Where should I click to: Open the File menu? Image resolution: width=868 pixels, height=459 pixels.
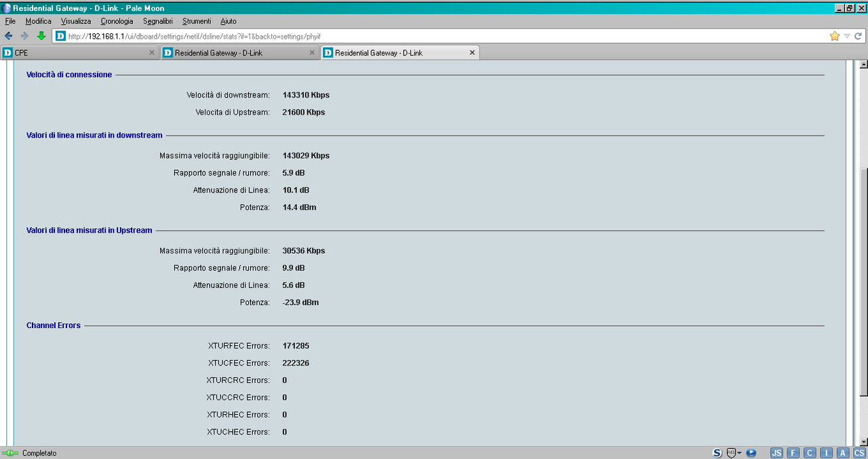coord(10,21)
